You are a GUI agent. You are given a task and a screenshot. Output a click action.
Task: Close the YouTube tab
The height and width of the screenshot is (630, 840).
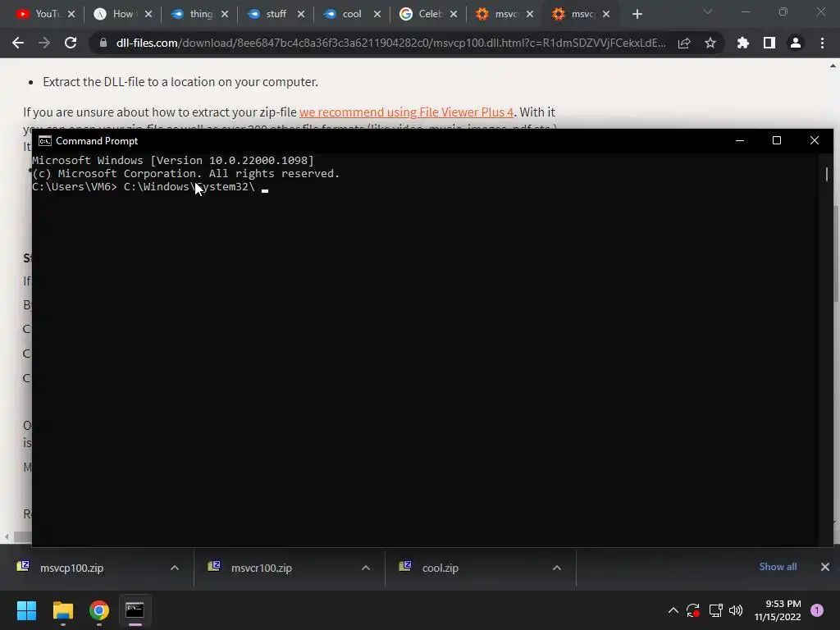(x=72, y=14)
